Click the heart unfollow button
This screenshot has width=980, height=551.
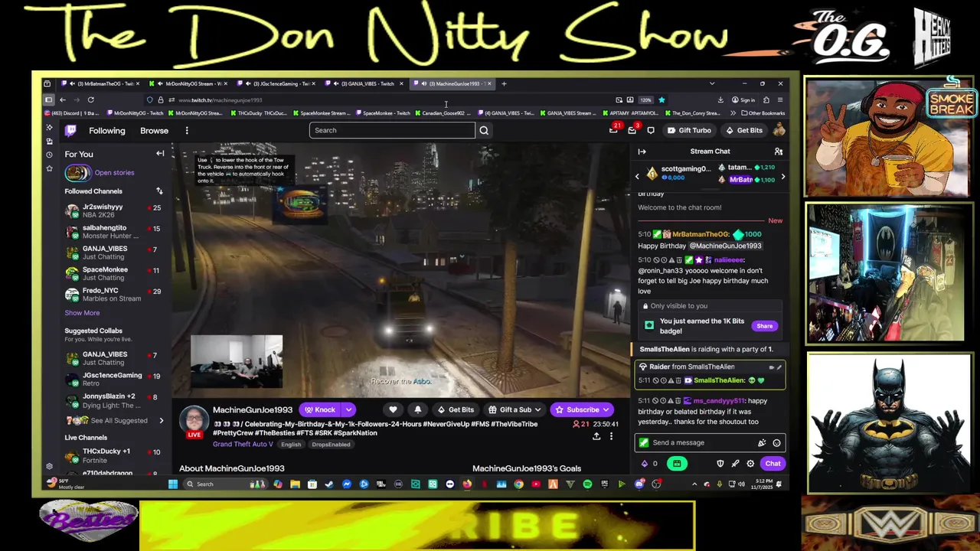pyautogui.click(x=393, y=409)
